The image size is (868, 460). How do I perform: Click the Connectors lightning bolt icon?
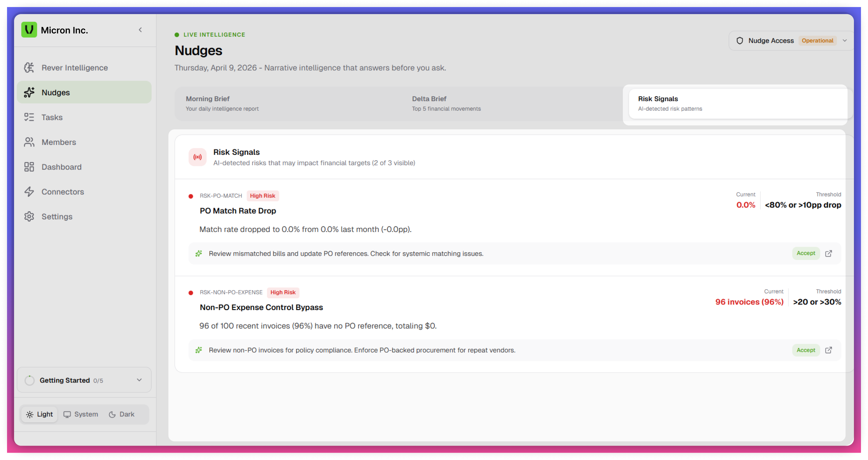tap(29, 192)
